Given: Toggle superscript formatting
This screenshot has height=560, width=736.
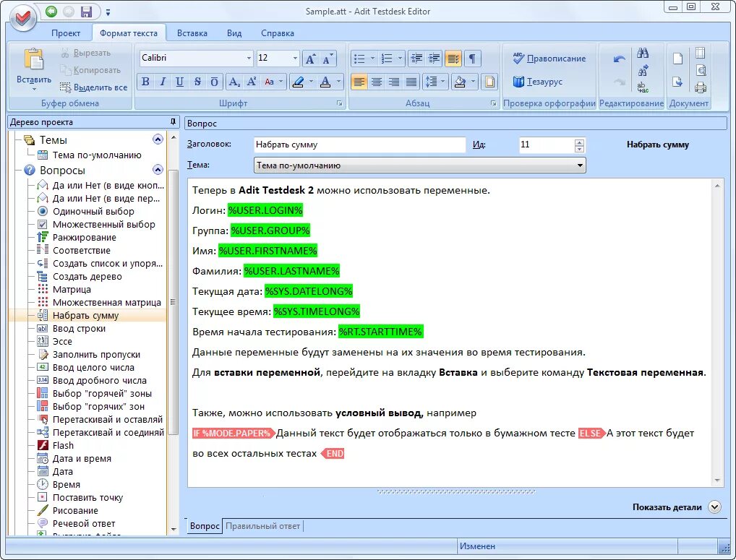Looking at the screenshot, I should point(251,82).
